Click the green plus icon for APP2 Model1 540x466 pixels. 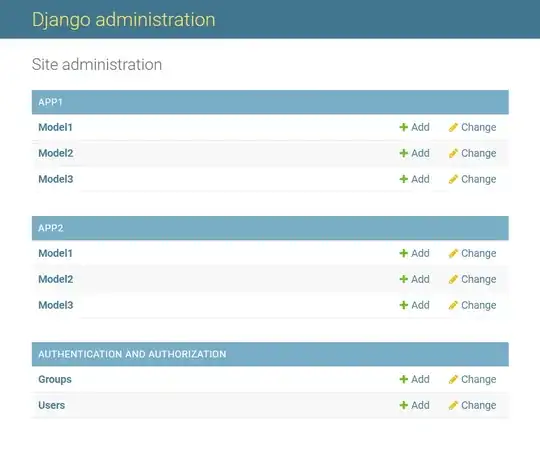404,253
